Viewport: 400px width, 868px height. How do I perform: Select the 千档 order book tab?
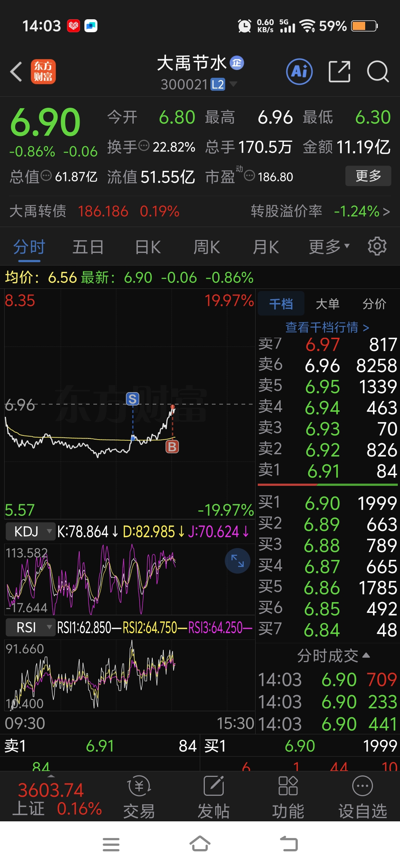(x=281, y=304)
